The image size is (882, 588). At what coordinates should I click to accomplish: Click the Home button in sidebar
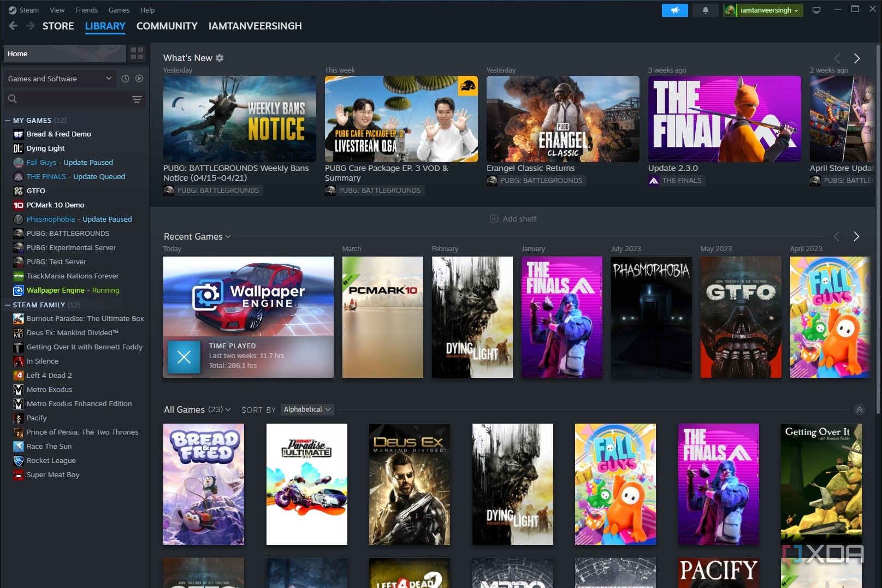[x=65, y=54]
